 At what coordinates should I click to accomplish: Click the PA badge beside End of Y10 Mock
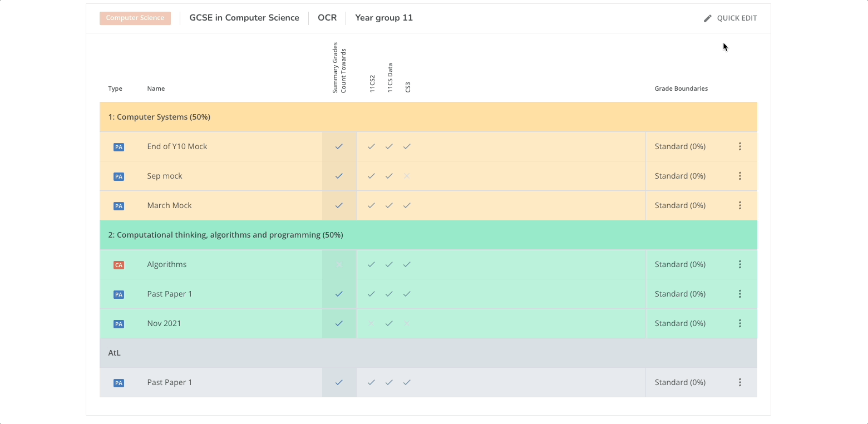(x=119, y=146)
